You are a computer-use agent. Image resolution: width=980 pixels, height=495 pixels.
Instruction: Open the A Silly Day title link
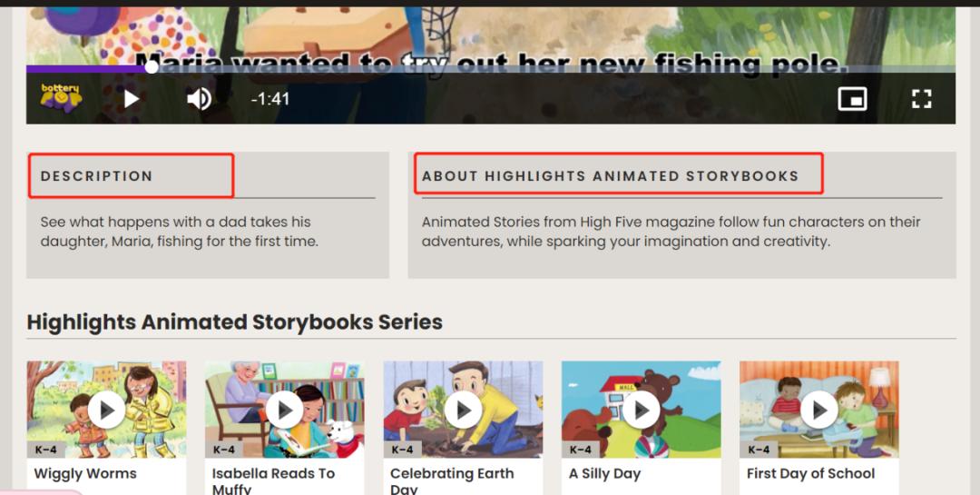(604, 473)
